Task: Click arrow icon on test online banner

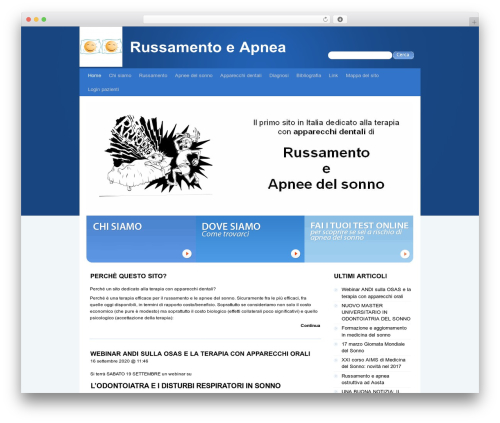Action: [405, 254]
